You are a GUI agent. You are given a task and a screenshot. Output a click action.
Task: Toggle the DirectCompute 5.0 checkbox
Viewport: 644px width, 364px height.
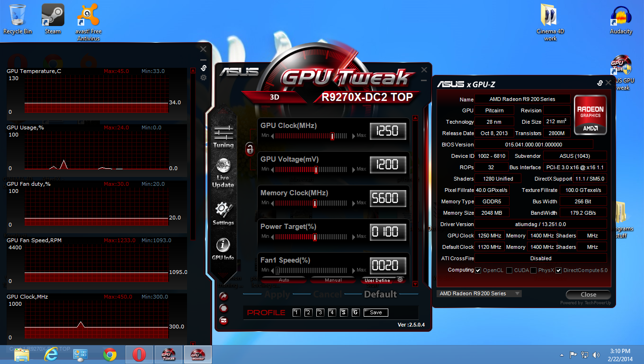tap(558, 270)
